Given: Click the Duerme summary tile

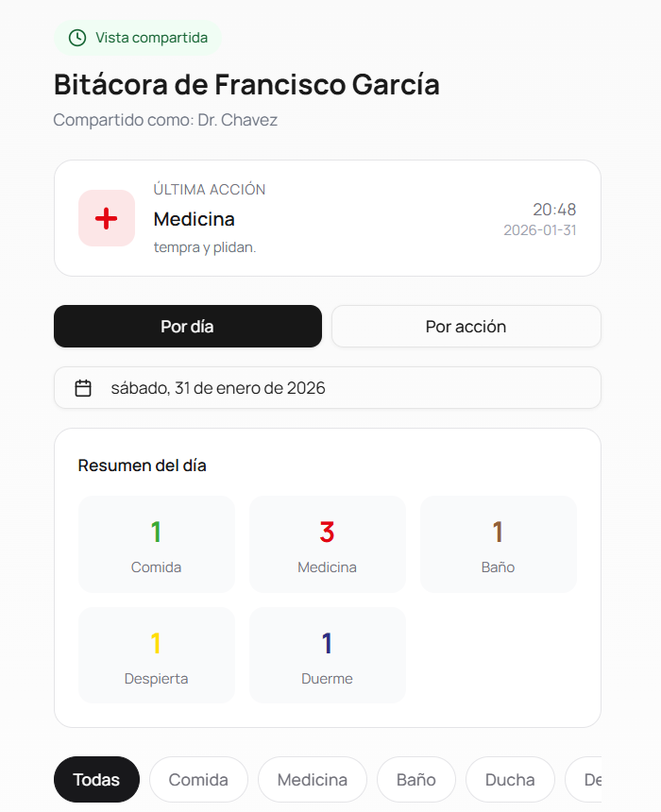Looking at the screenshot, I should tap(327, 655).
